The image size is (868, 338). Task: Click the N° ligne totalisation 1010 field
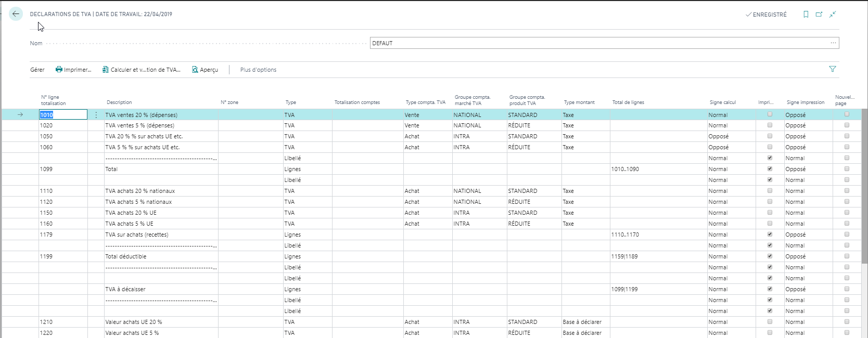click(63, 115)
